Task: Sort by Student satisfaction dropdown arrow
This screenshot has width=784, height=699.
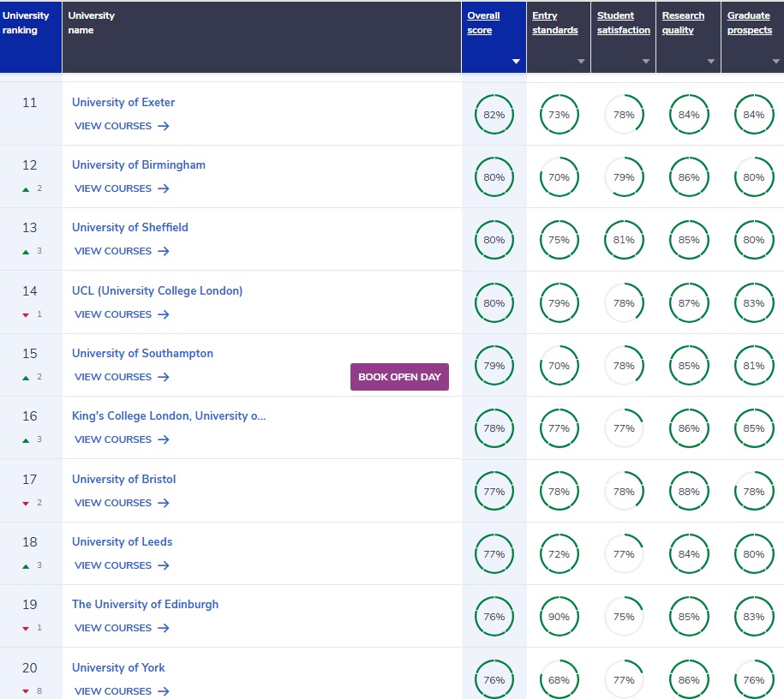Action: coord(646,62)
